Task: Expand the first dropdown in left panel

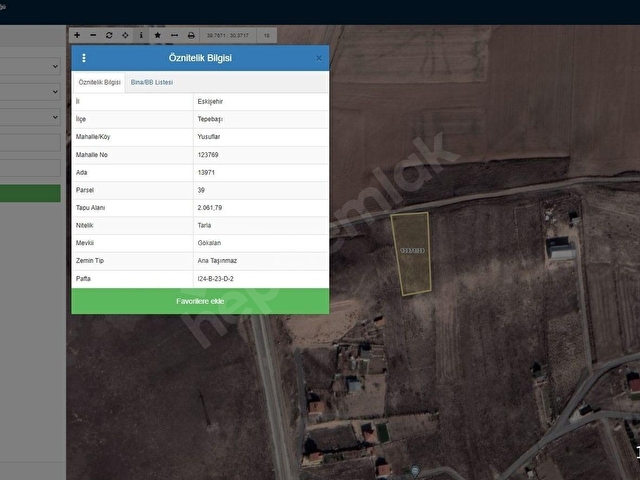Action: click(x=30, y=67)
